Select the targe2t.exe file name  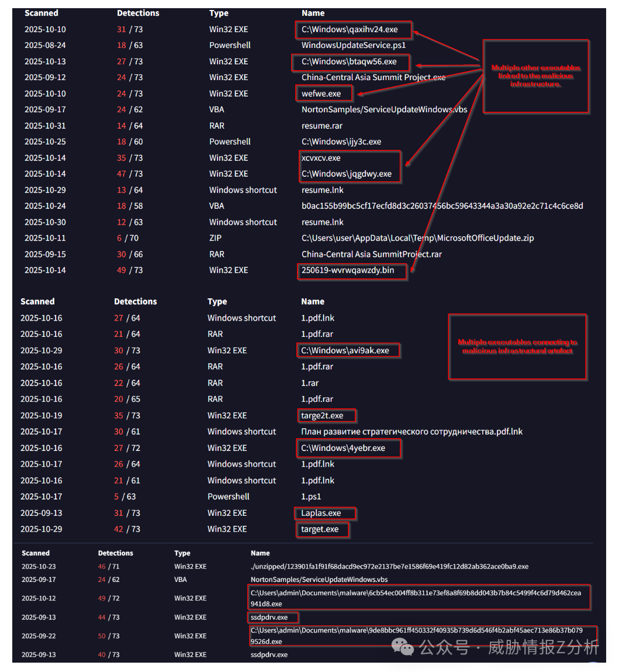coord(322,416)
